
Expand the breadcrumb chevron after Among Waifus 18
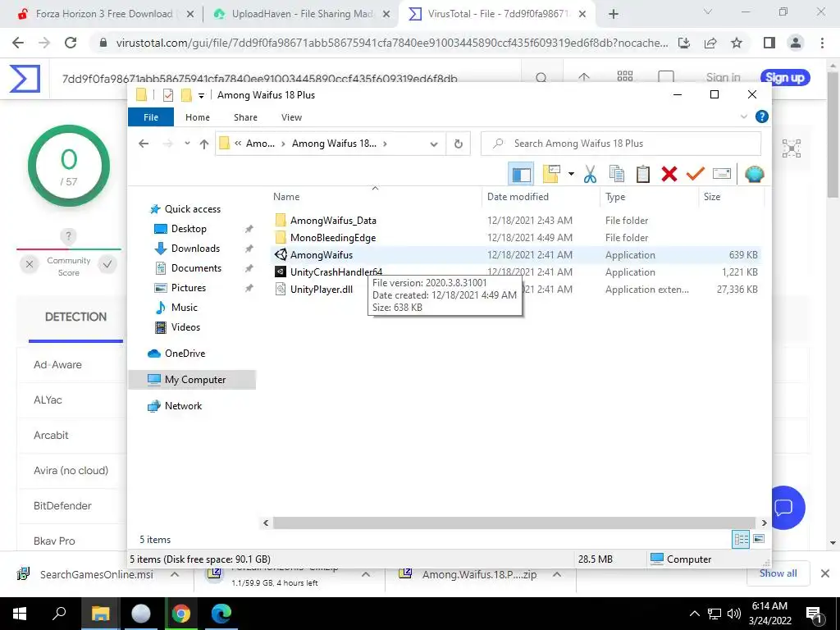point(385,144)
